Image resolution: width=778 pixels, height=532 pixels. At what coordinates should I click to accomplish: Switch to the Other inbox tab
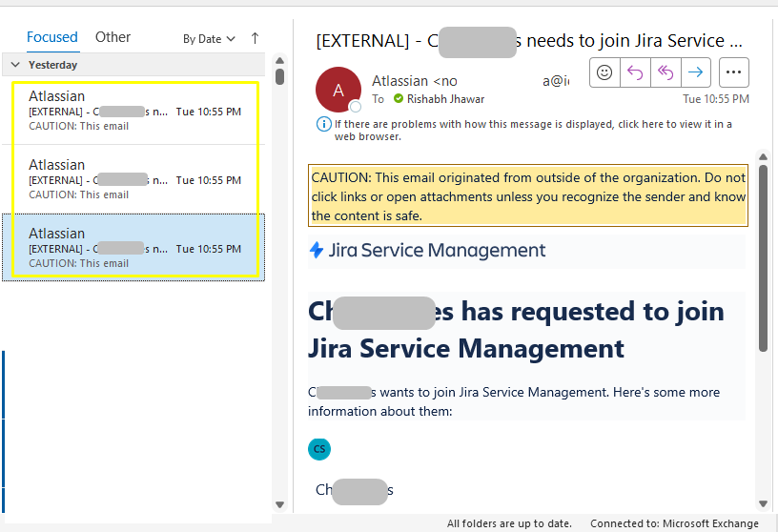tap(113, 37)
